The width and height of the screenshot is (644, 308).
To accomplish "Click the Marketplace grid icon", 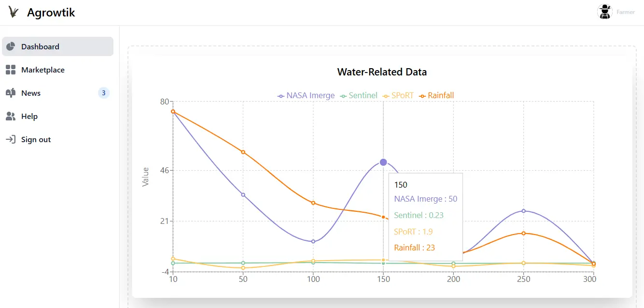I will 11,70.
